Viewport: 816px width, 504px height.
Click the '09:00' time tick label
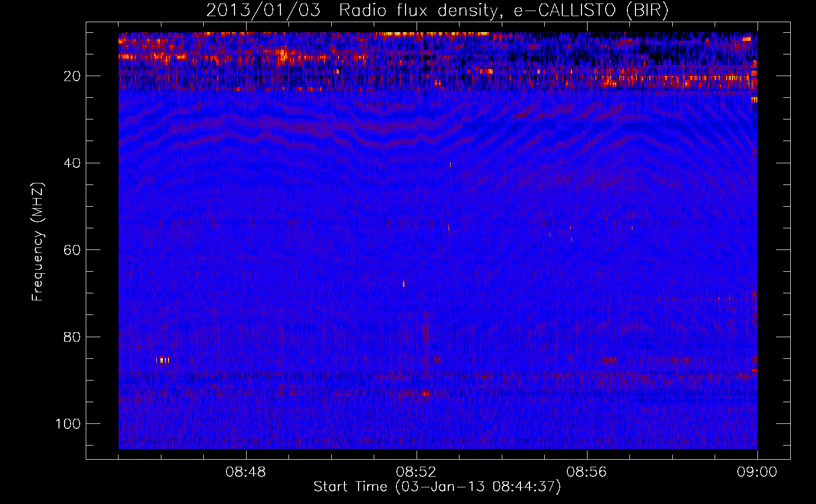757,472
